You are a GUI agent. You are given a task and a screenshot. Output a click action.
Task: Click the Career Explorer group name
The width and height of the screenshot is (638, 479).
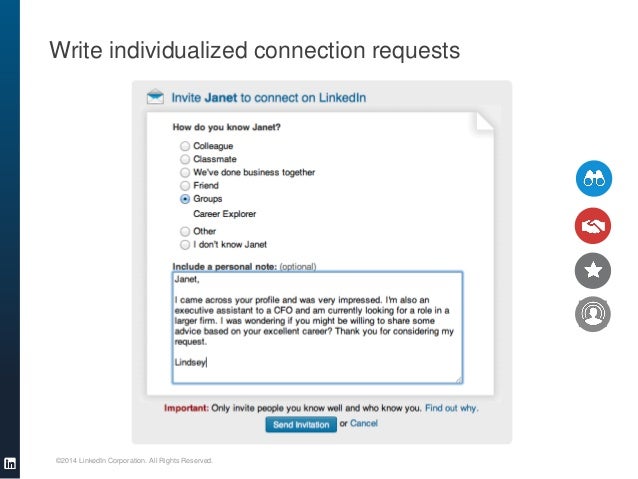coord(224,214)
